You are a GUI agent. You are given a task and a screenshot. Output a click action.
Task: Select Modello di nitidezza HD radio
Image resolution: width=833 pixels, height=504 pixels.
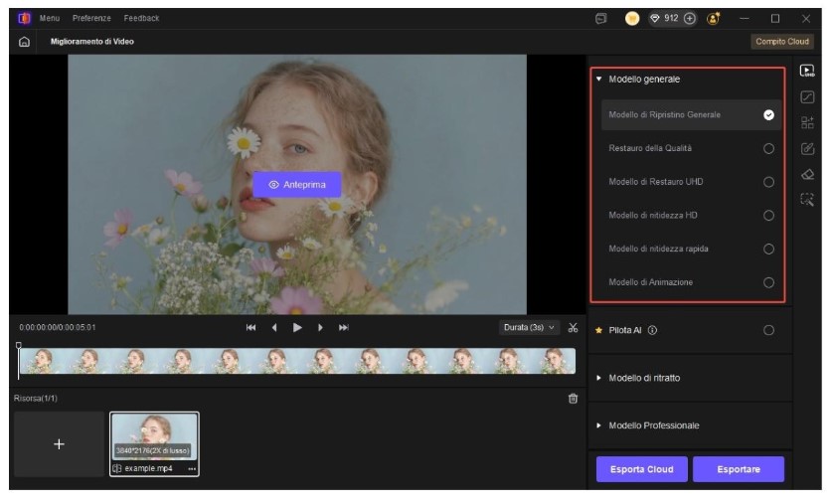click(x=768, y=216)
